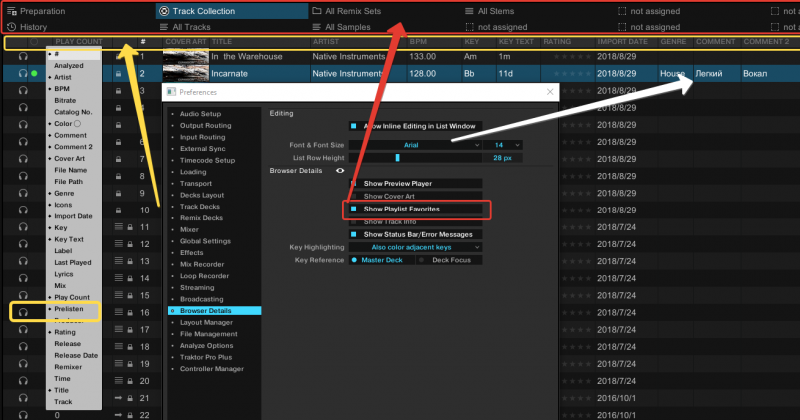Click the prelisten headphone icon in row 3
This screenshot has width=800, height=420.
coord(23,91)
